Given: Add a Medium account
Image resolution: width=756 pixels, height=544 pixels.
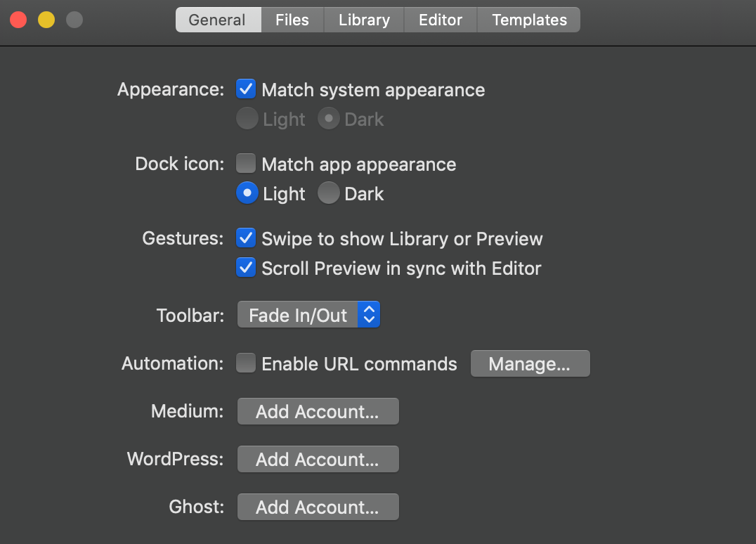Looking at the screenshot, I should tap(318, 411).
